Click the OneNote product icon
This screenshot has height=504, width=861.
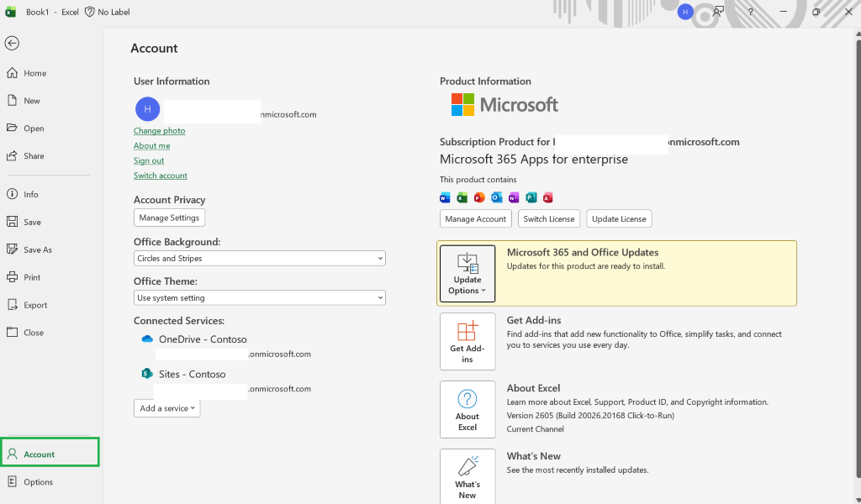tap(514, 197)
